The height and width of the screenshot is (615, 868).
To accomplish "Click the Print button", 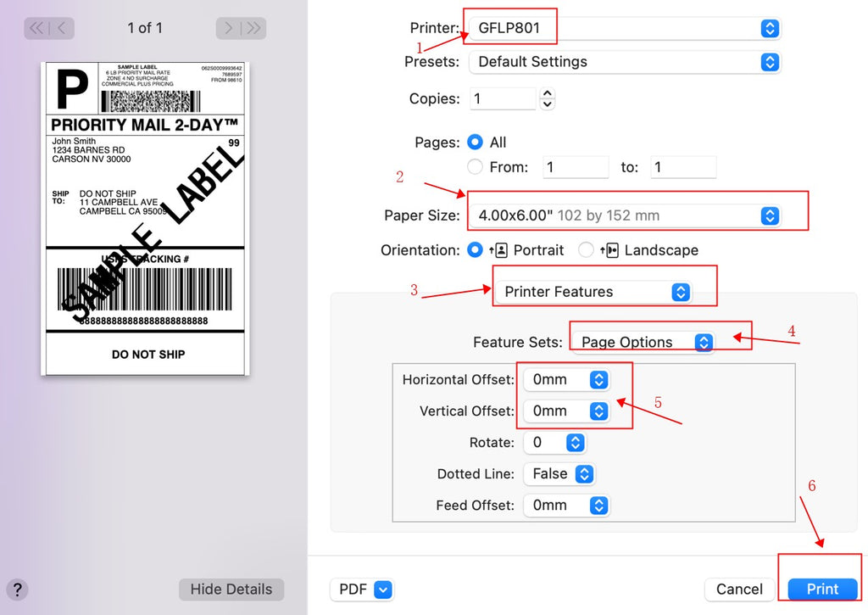I will point(822,590).
